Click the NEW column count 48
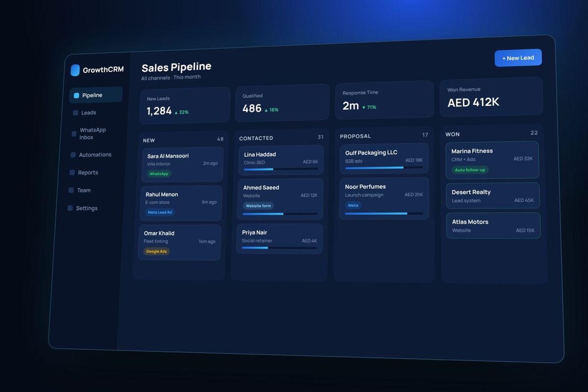 click(x=220, y=139)
